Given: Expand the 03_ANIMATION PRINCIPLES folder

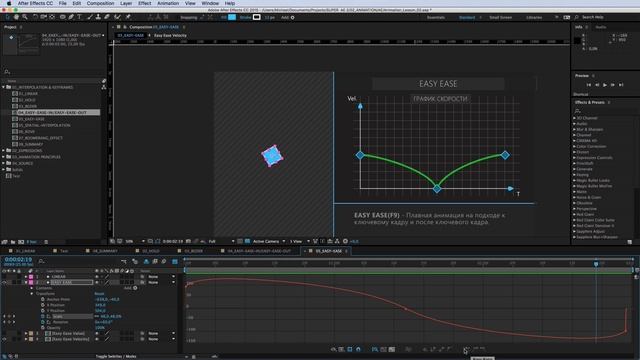Looking at the screenshot, I should 4,157.
